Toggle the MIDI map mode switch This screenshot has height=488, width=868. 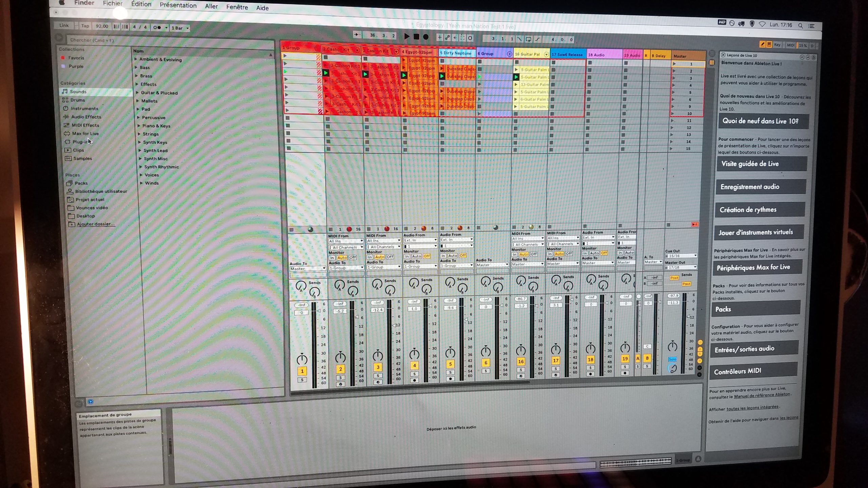pyautogui.click(x=790, y=45)
